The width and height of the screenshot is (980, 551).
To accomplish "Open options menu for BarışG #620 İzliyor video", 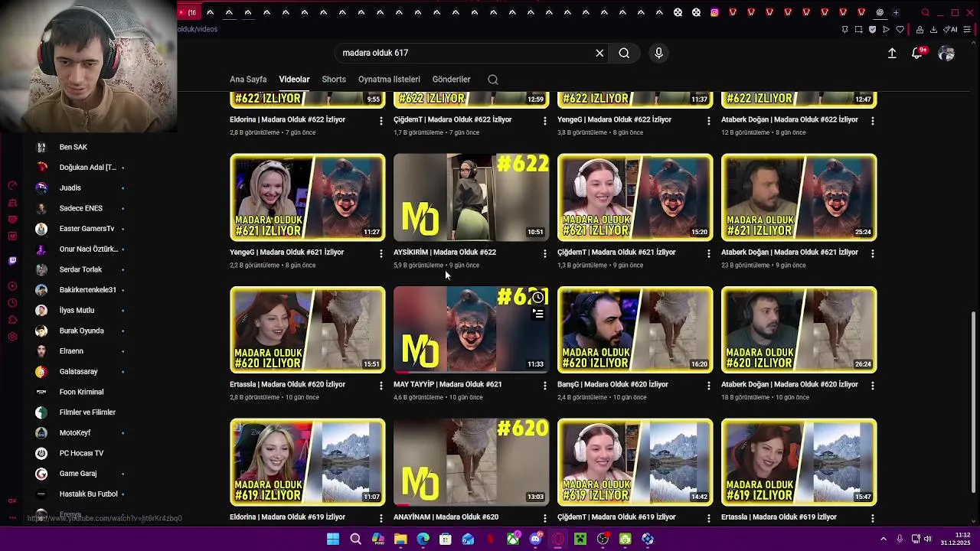I will [x=709, y=386].
